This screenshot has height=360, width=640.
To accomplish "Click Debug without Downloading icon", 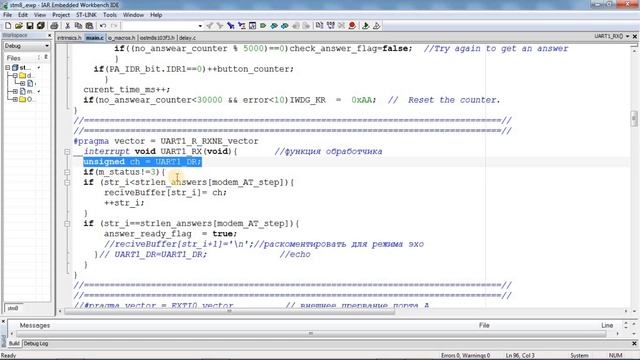I will (376, 26).
